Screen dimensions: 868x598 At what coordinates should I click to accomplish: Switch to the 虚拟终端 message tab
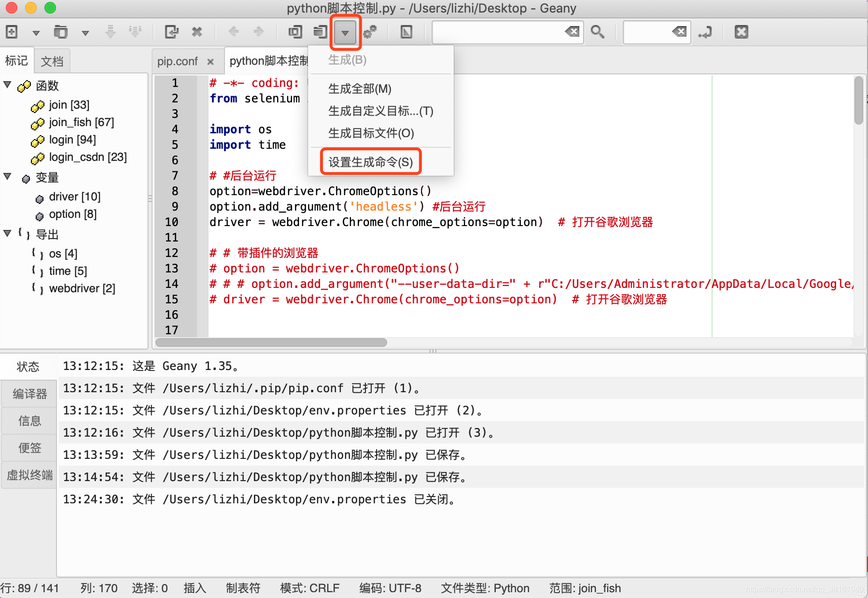tap(29, 475)
